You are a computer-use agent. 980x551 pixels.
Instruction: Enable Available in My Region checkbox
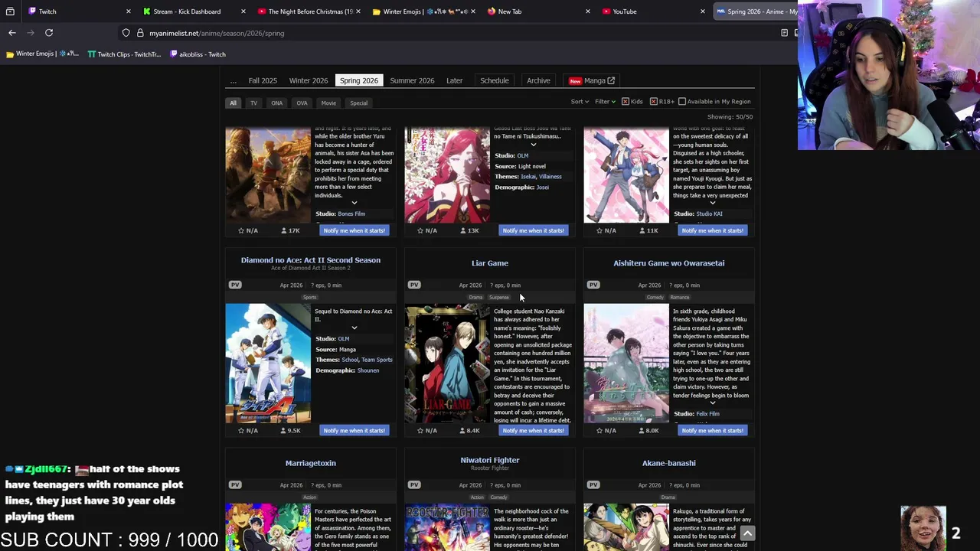(681, 101)
